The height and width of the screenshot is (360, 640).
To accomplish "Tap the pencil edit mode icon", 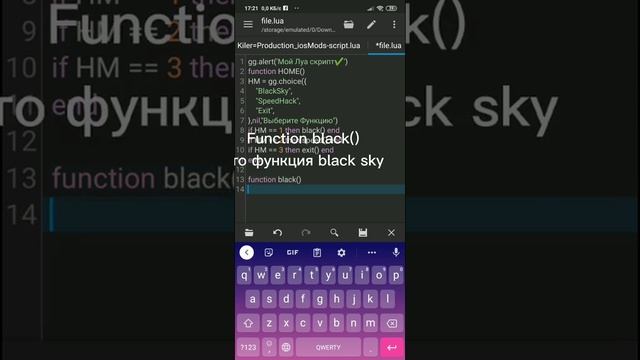I will coord(371,24).
